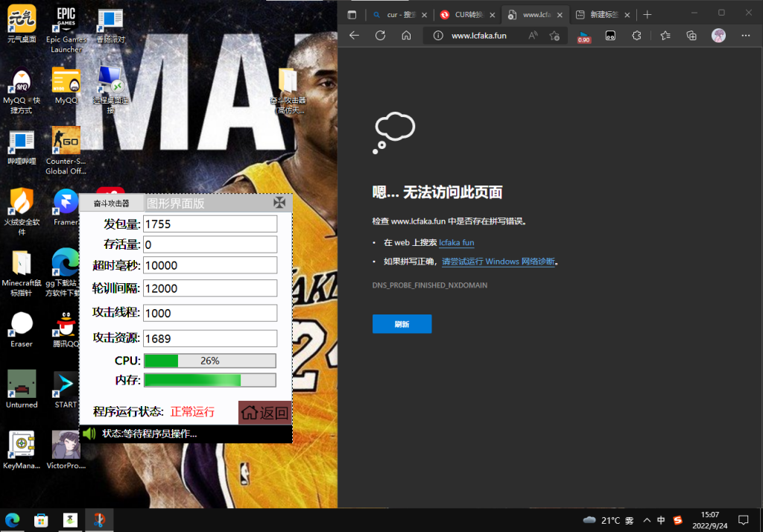Reload the page with the refresh icon
The width and height of the screenshot is (763, 532).
pyautogui.click(x=380, y=35)
